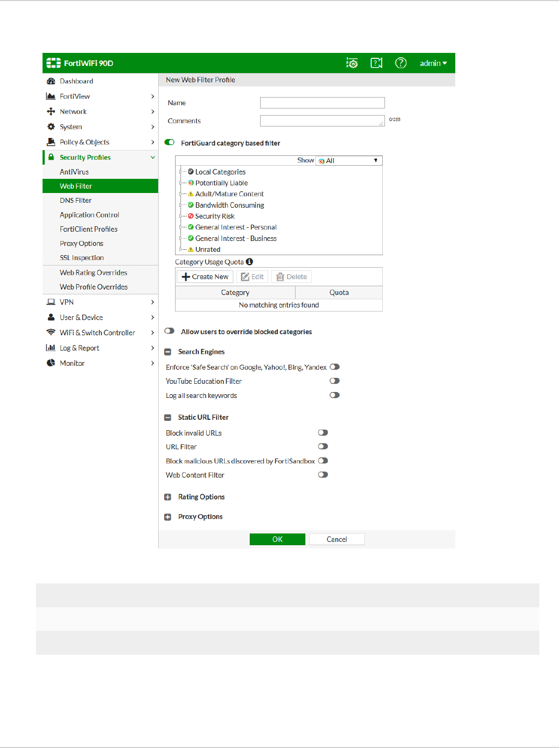560x748 pixels.
Task: Click the System gear icon
Action: click(51, 127)
